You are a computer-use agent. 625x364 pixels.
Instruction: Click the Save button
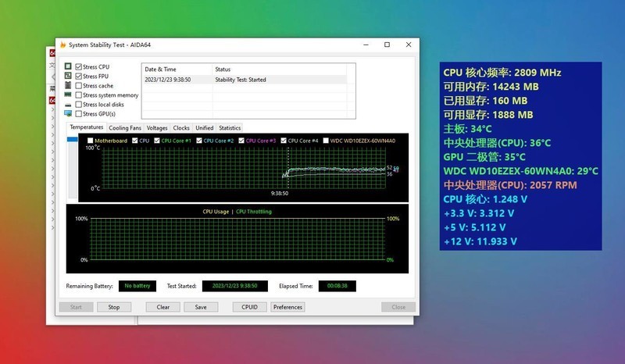[201, 307]
